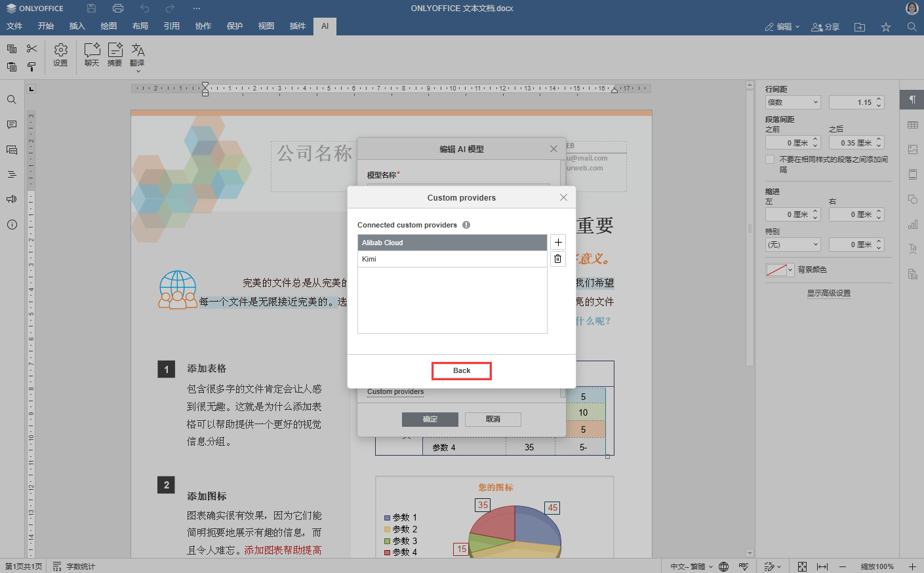924x573 pixels.
Task: Click the globe language icon in status bar
Action: point(723,566)
